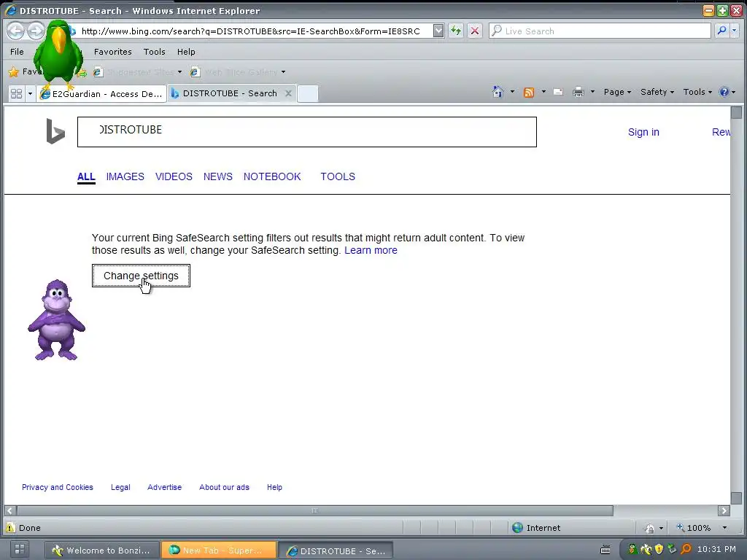747x560 pixels.
Task: Open the command bar Tools dropdown
Action: tap(697, 92)
